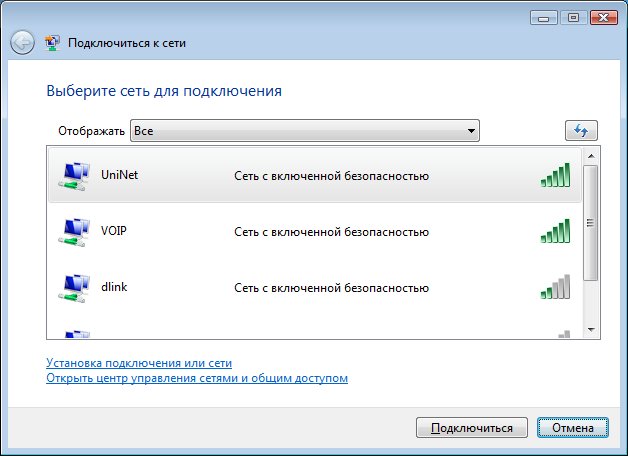Go back with the round arrow button
The width and height of the screenshot is (628, 456).
pos(23,43)
